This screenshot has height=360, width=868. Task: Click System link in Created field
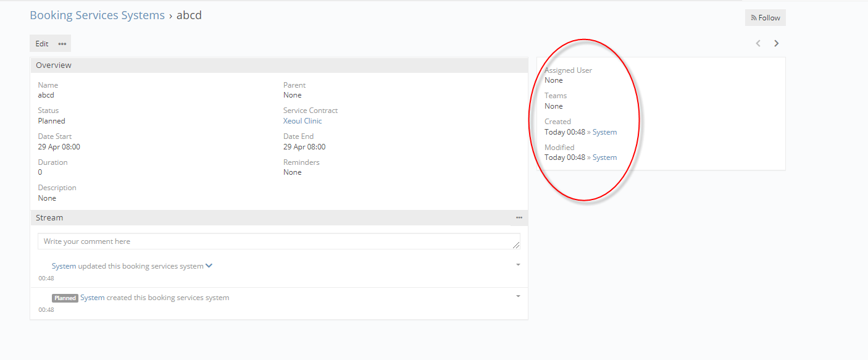pos(604,132)
